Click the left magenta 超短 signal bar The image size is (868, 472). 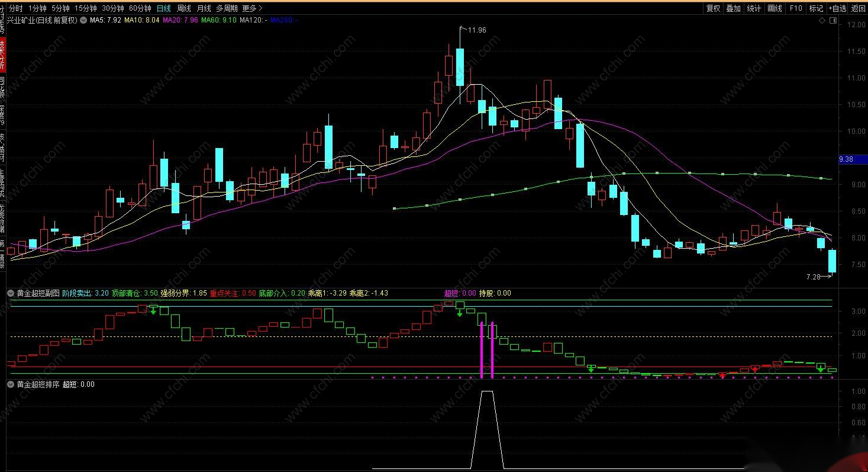[x=482, y=350]
